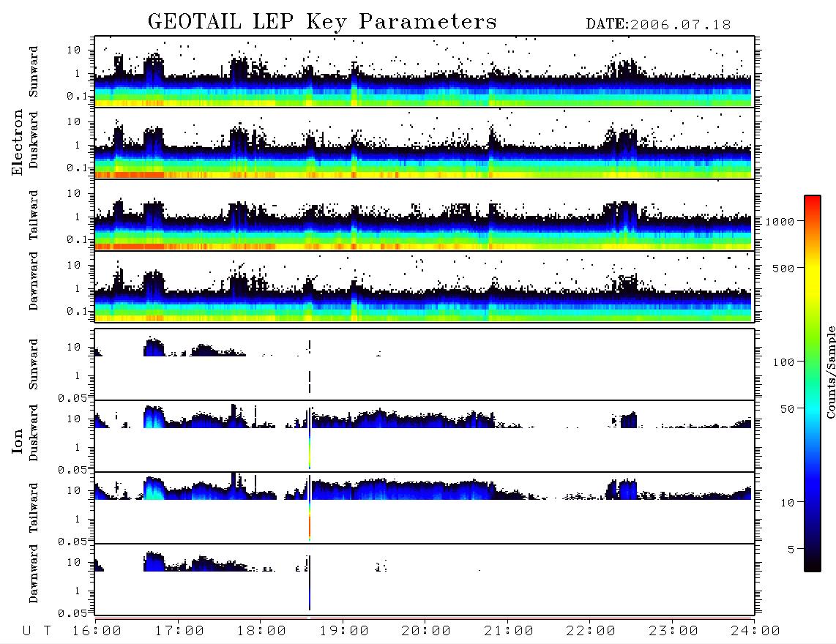The height and width of the screenshot is (644, 836).
Task: Click the Electron "Dawnward" axis label
Action: pos(34,281)
